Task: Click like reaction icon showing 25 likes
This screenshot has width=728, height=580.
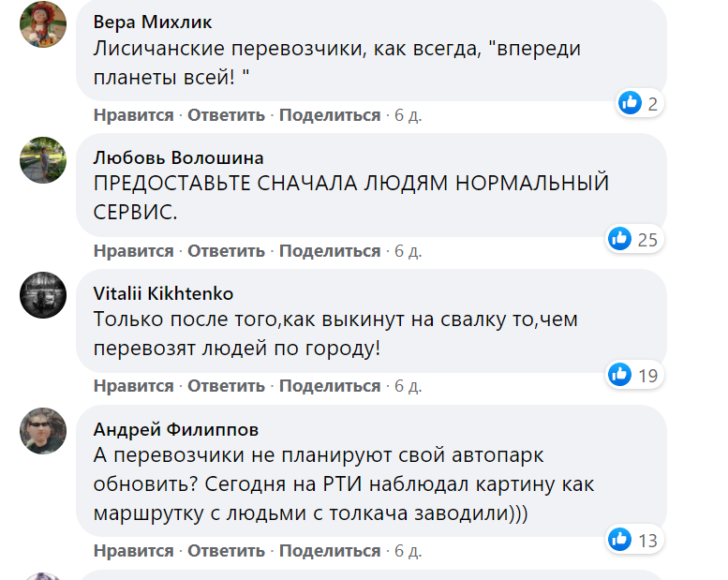Action: point(620,239)
